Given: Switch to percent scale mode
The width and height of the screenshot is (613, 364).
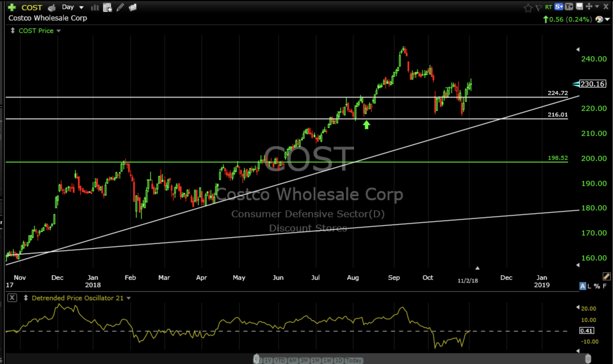Looking at the screenshot, I should point(597,286).
